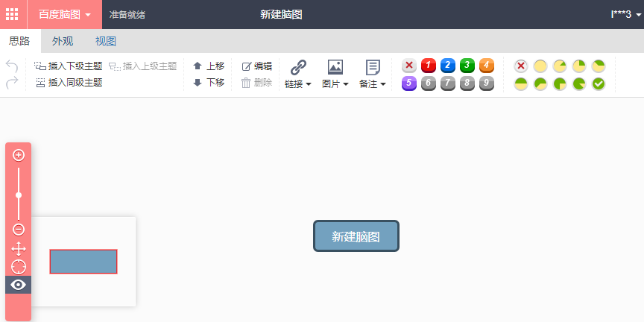The width and height of the screenshot is (644, 322).
Task: Set priority 4 orange icon
Action: [x=486, y=66]
